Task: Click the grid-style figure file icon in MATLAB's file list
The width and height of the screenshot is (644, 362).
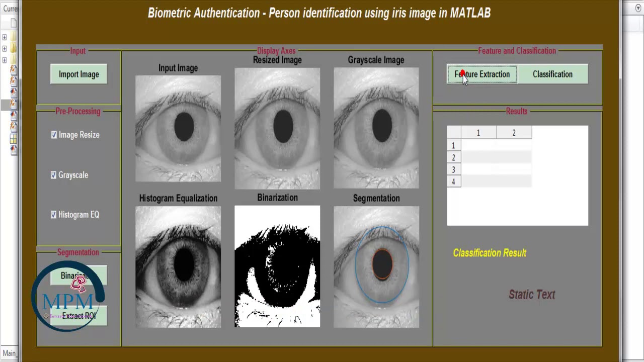Action: (14, 139)
